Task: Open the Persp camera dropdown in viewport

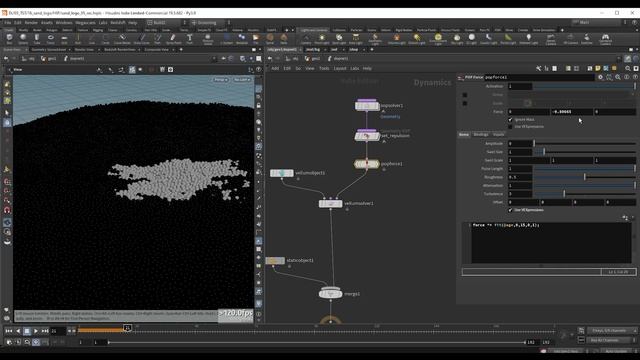Action: click(x=221, y=80)
